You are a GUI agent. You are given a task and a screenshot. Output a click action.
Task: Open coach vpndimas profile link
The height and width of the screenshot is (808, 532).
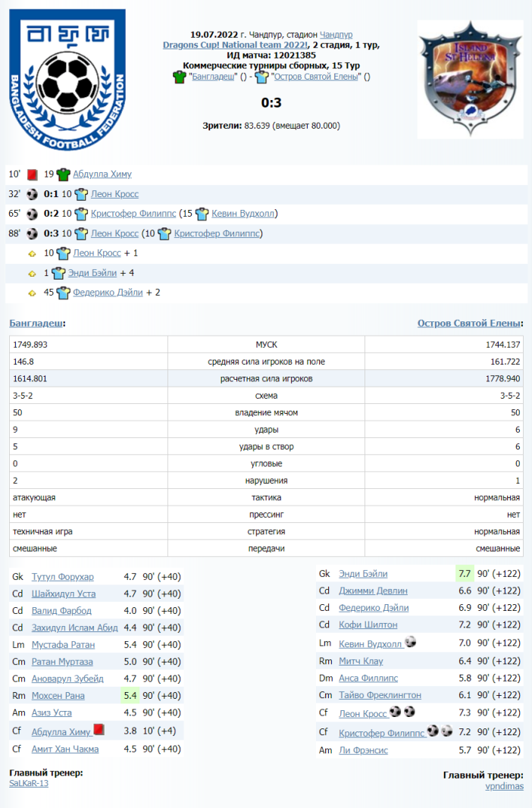[x=503, y=786]
